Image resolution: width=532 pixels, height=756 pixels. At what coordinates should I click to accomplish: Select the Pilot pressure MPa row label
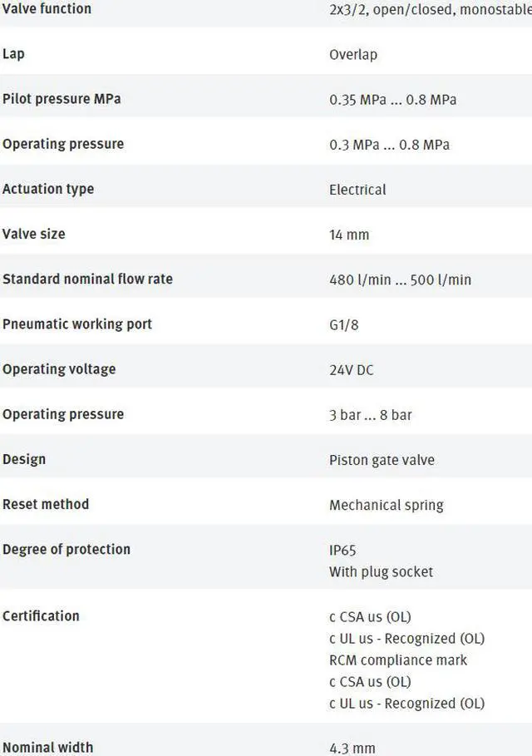point(62,99)
